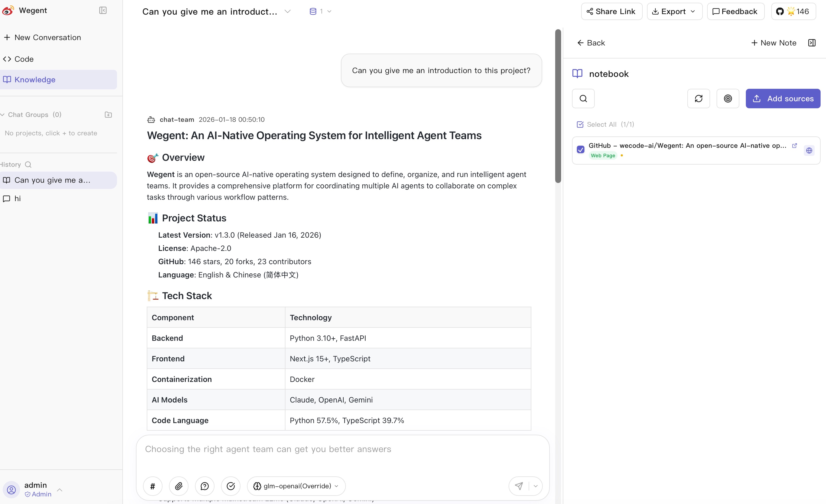826x504 pixels.
Task: Click the refresh sources icon in notebook
Action: click(x=699, y=99)
